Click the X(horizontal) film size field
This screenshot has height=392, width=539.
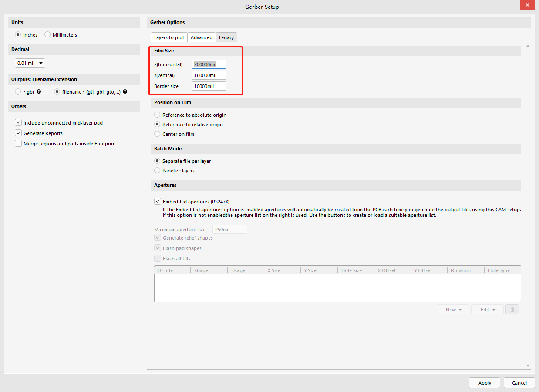click(209, 64)
